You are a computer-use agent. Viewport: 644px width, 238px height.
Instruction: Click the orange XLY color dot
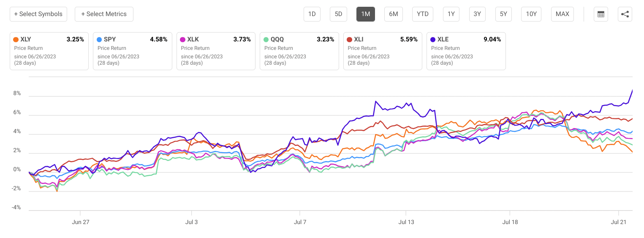[x=16, y=39]
